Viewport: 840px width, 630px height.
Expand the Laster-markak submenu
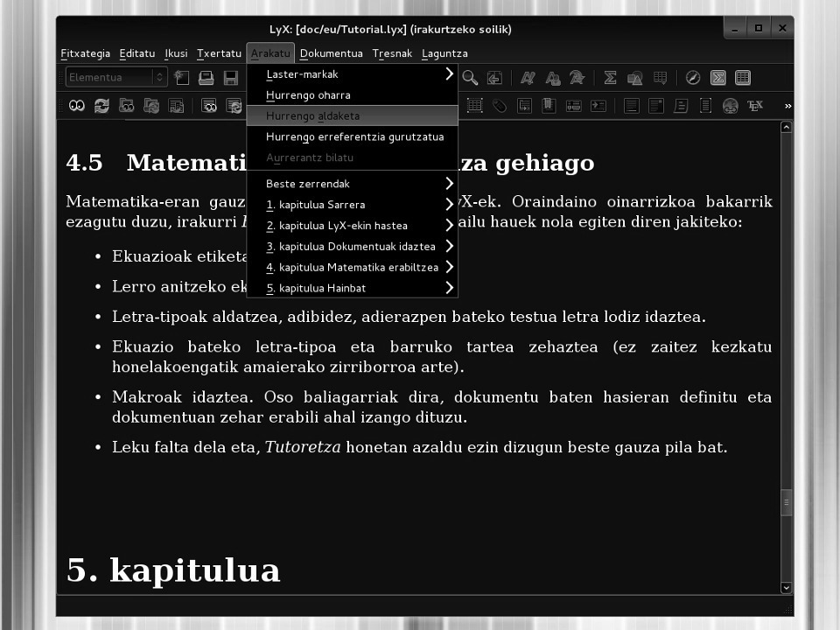tap(352, 73)
